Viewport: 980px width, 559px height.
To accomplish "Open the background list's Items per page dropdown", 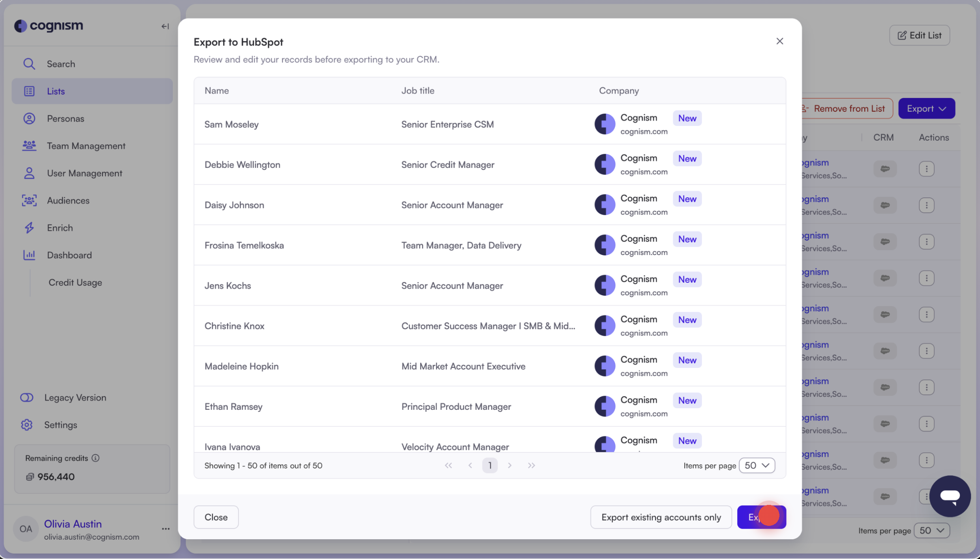I will coord(931,531).
